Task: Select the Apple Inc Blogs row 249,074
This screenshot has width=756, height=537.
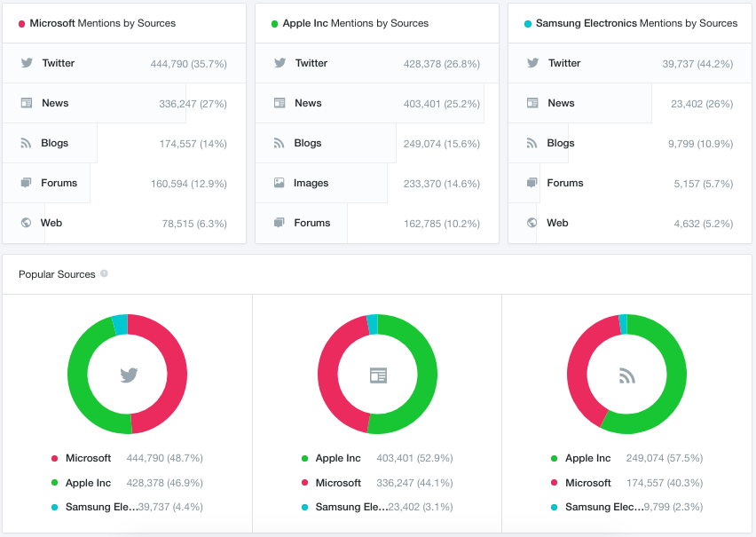Action: 377,143
